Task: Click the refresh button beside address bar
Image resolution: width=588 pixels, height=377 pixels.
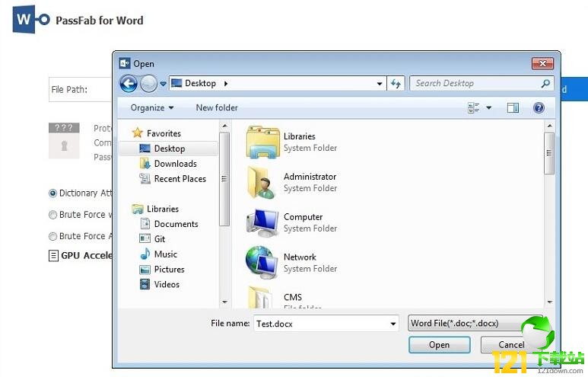Action: pos(396,83)
